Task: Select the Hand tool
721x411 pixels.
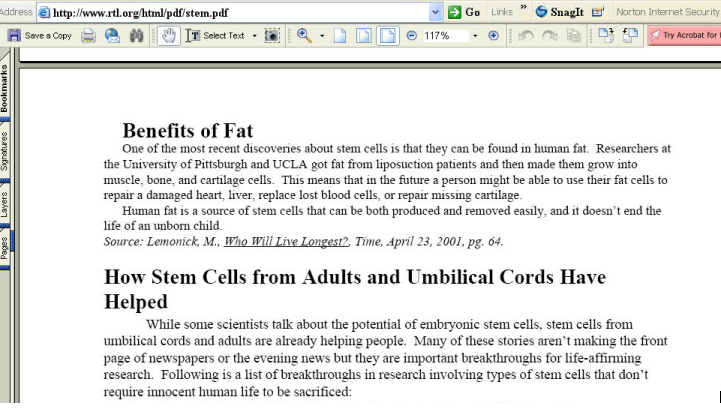Action: [168, 35]
